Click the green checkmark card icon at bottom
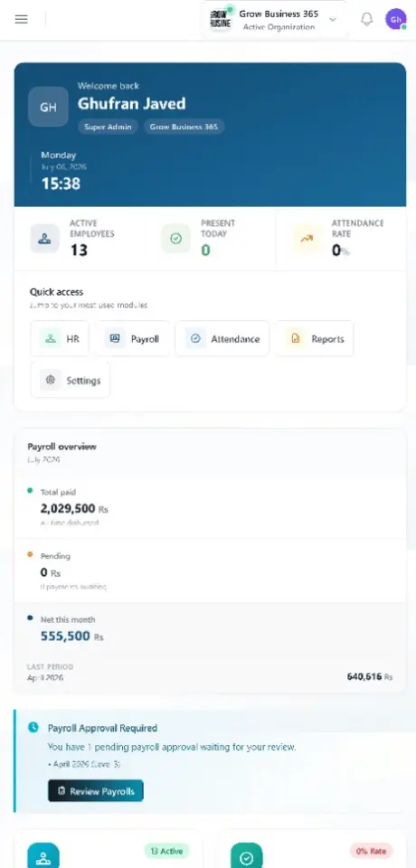 tap(247, 856)
